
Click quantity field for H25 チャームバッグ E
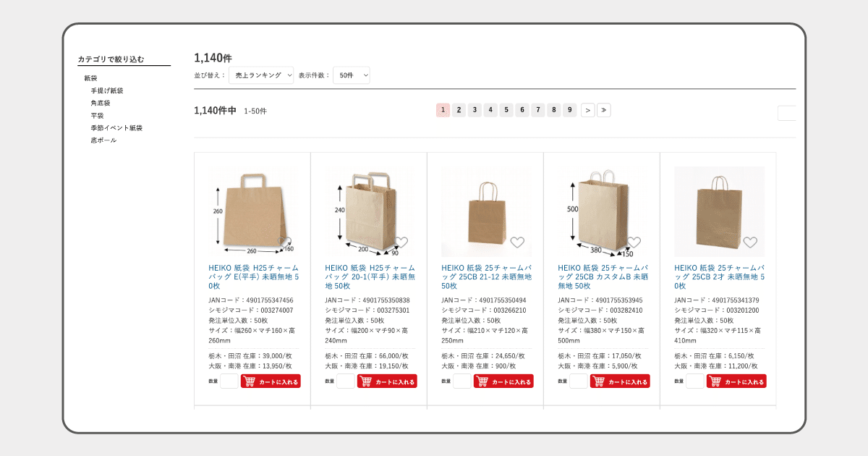(x=229, y=381)
